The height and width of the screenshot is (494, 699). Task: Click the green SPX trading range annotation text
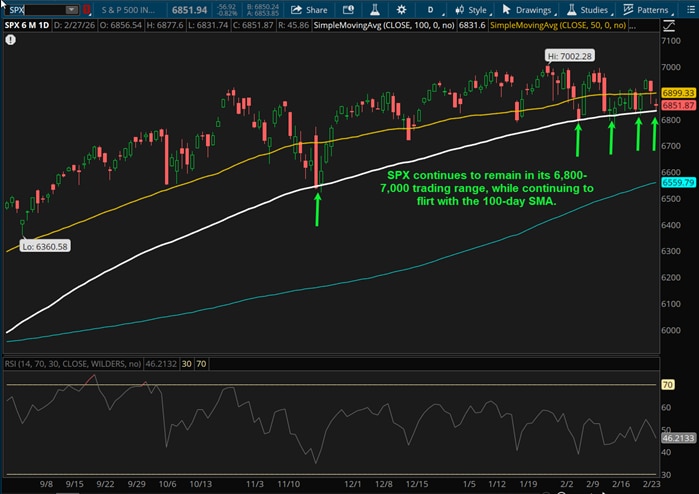point(486,188)
